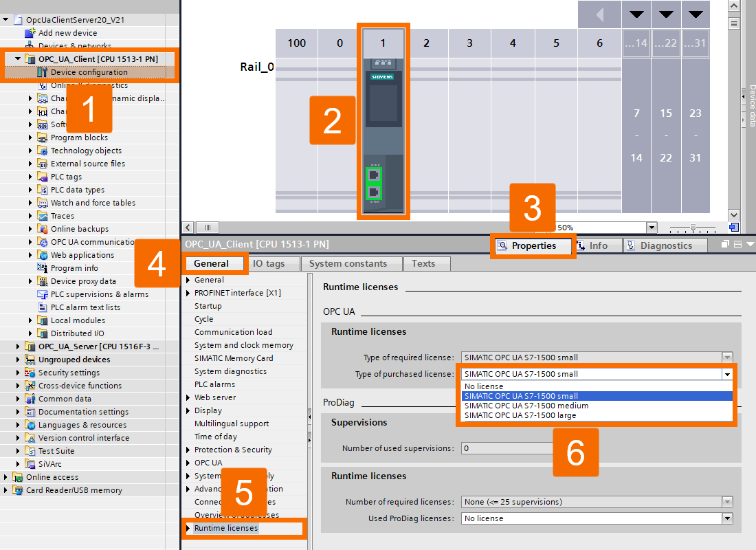
Task: Expand PROFINET interface [X1] properties section
Action: [188, 293]
